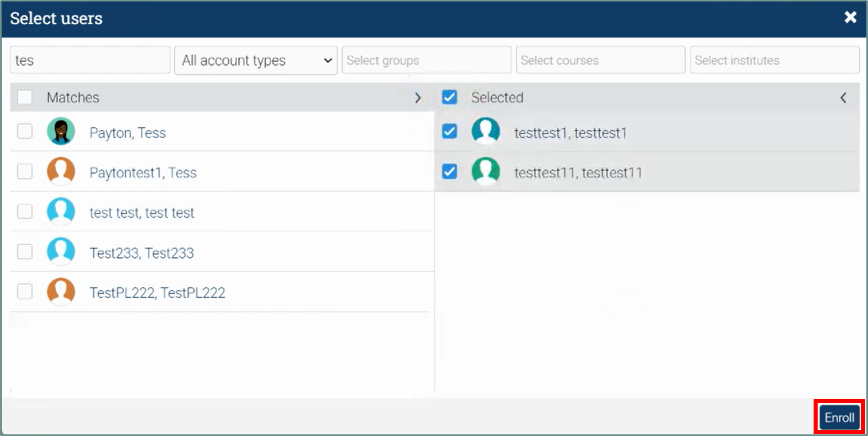Click Payton, Tess avatar photo

(61, 131)
